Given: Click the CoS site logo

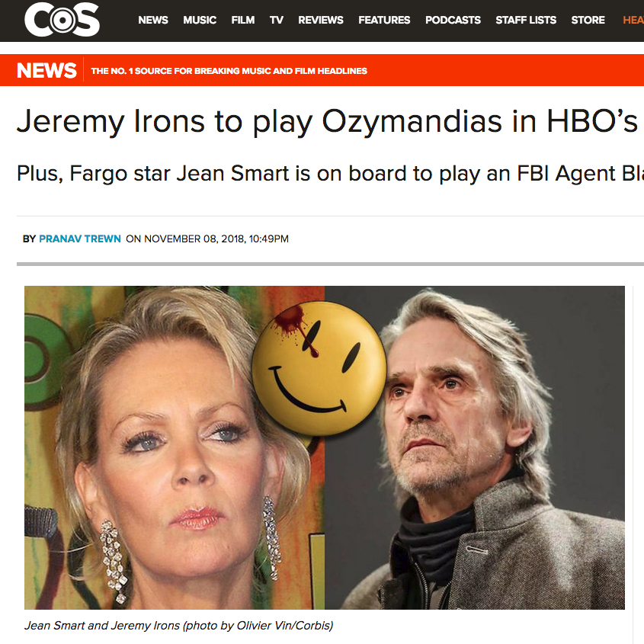Looking at the screenshot, I should coord(62,19).
